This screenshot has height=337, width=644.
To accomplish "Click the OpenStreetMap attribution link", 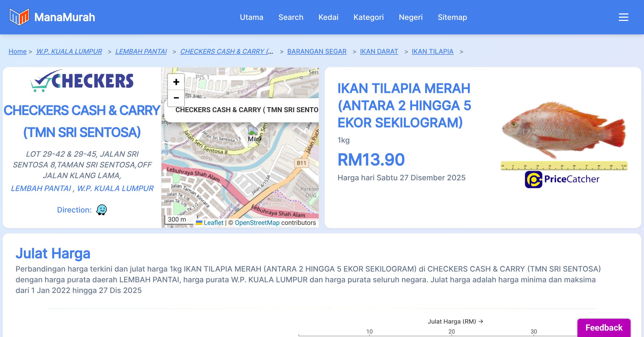I will [x=257, y=223].
